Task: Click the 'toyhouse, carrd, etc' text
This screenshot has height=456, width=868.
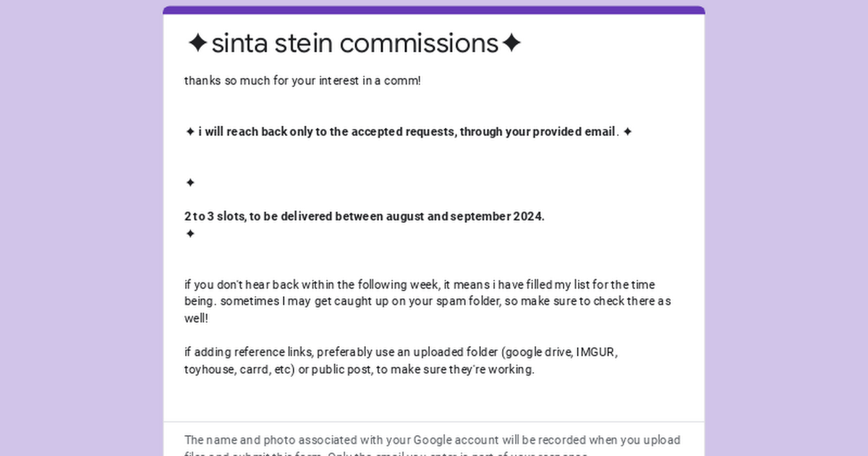Action: click(x=238, y=369)
